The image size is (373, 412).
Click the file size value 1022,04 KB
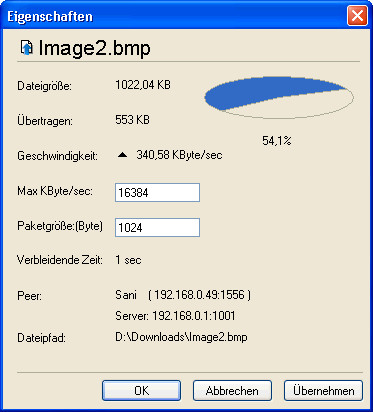point(143,85)
